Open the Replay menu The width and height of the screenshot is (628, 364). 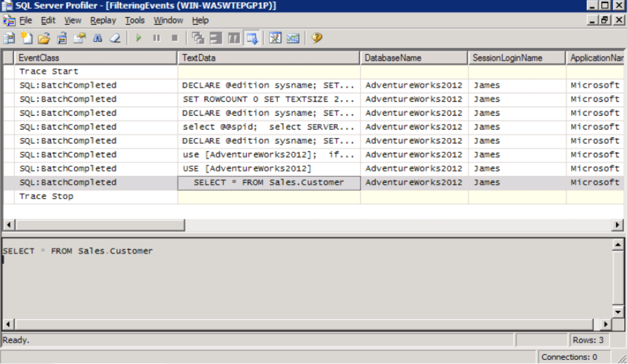coord(103,21)
